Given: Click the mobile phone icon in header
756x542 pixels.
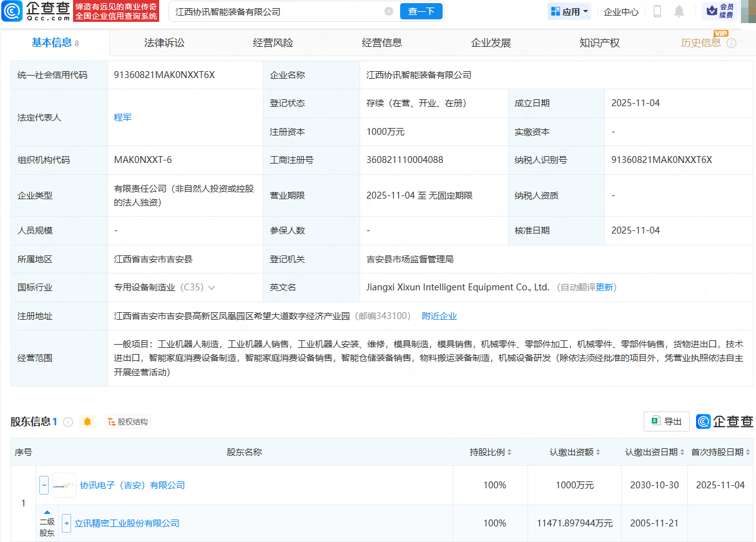Looking at the screenshot, I should 657,11.
